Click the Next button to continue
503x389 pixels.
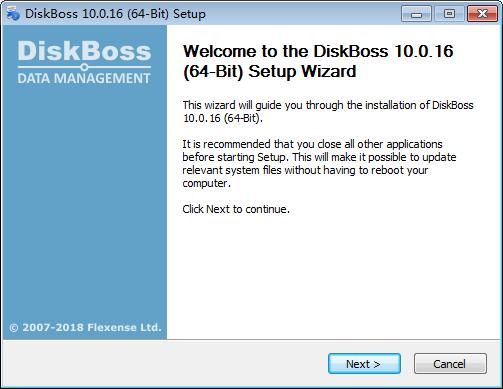tap(364, 364)
